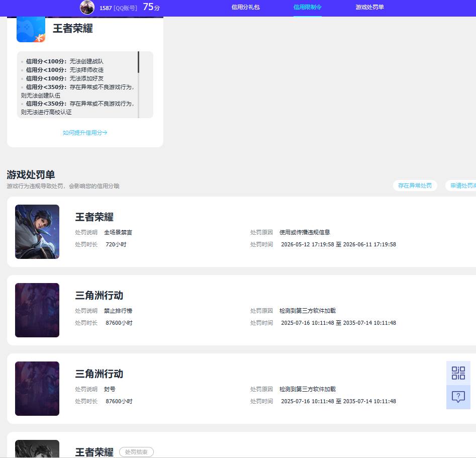Click 2025-07-16 date range in 禁止排行榜 card
The width and height of the screenshot is (476, 458).
click(338, 323)
